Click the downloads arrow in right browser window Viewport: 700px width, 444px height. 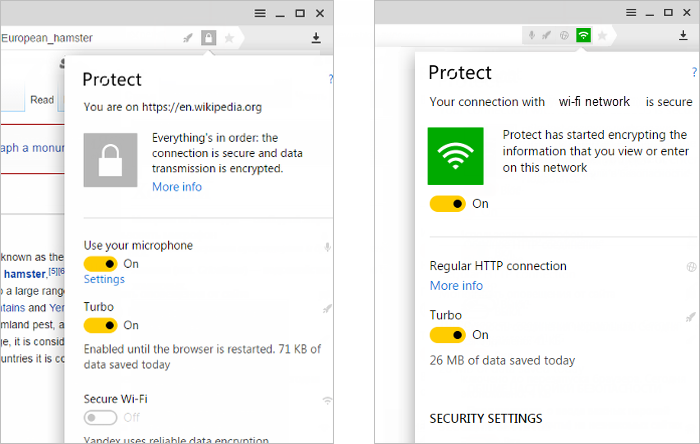683,35
